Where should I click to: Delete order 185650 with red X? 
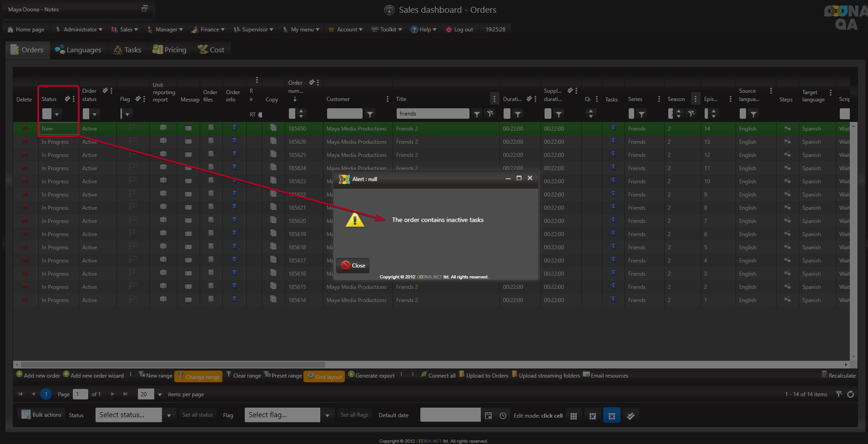tap(25, 128)
